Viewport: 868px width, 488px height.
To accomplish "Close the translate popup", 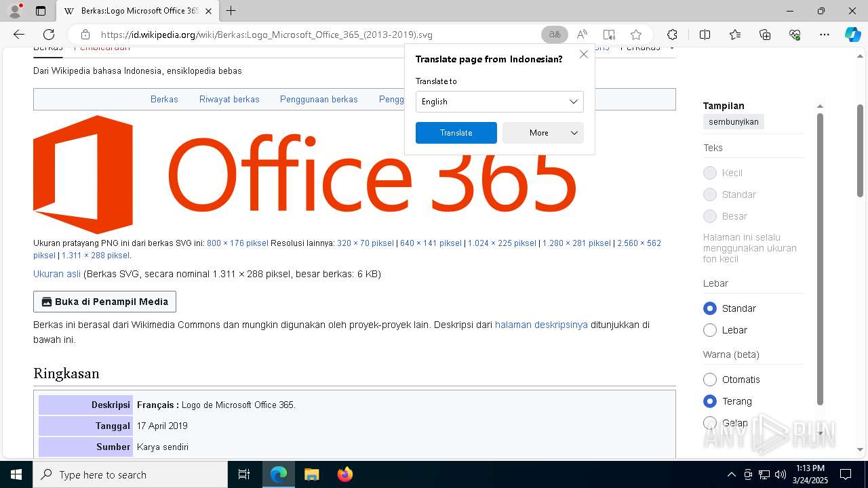I will pyautogui.click(x=584, y=54).
